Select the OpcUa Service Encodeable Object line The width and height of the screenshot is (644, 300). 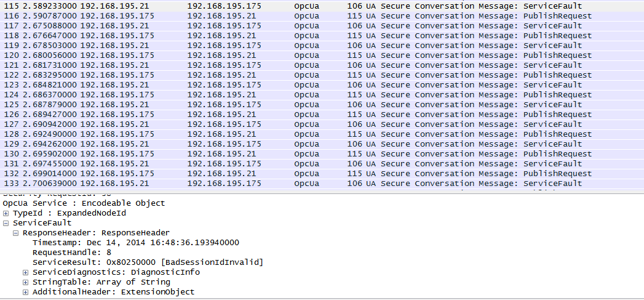[x=84, y=203]
